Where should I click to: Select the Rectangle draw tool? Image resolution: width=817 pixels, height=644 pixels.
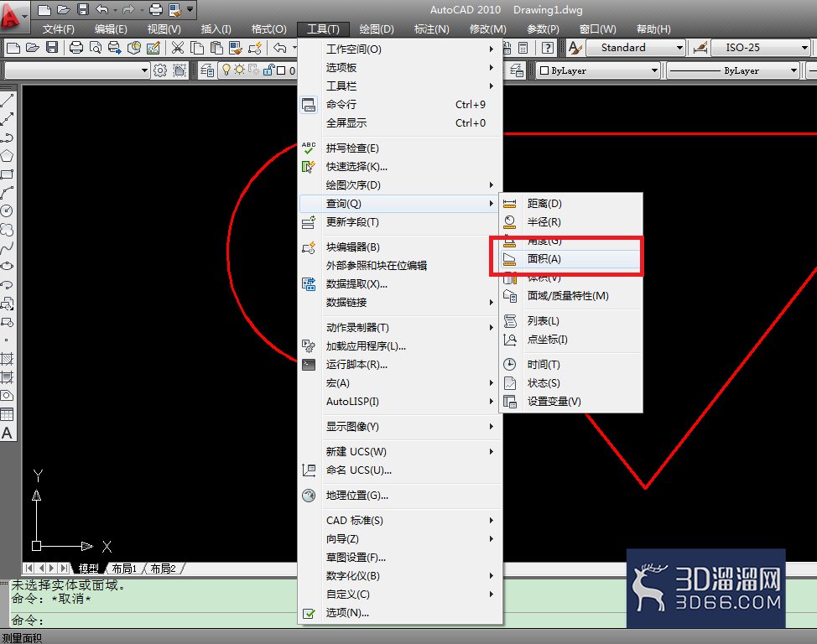pyautogui.click(x=8, y=174)
